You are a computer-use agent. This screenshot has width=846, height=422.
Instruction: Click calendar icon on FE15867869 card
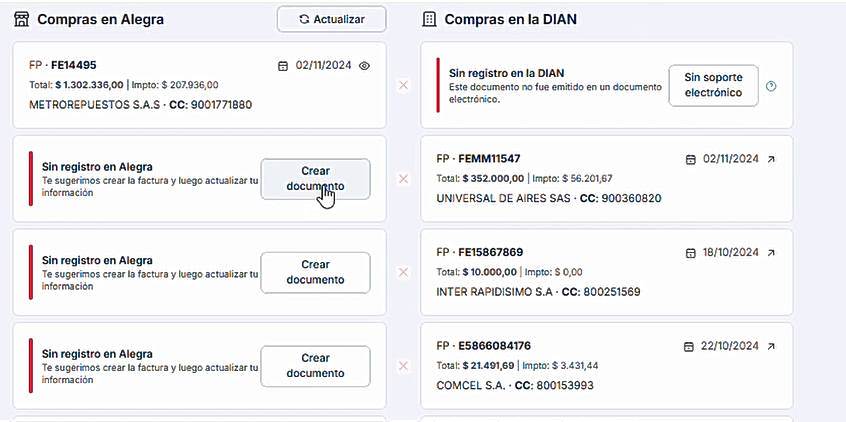click(690, 253)
